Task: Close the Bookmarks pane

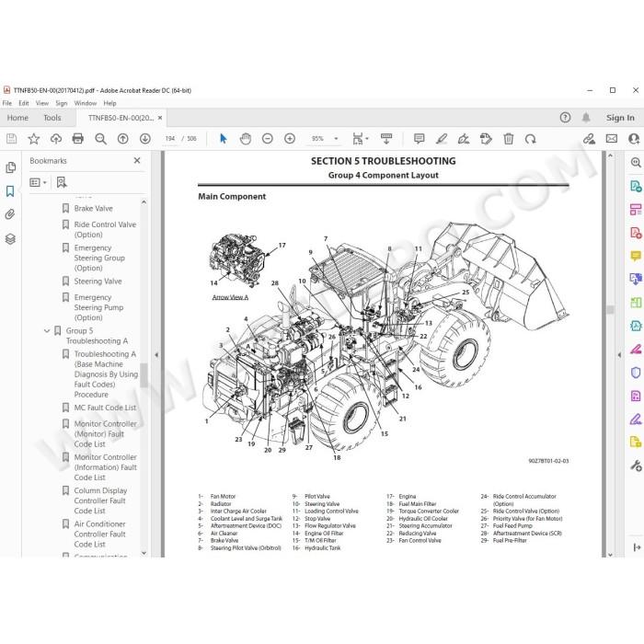Action: coord(137,161)
